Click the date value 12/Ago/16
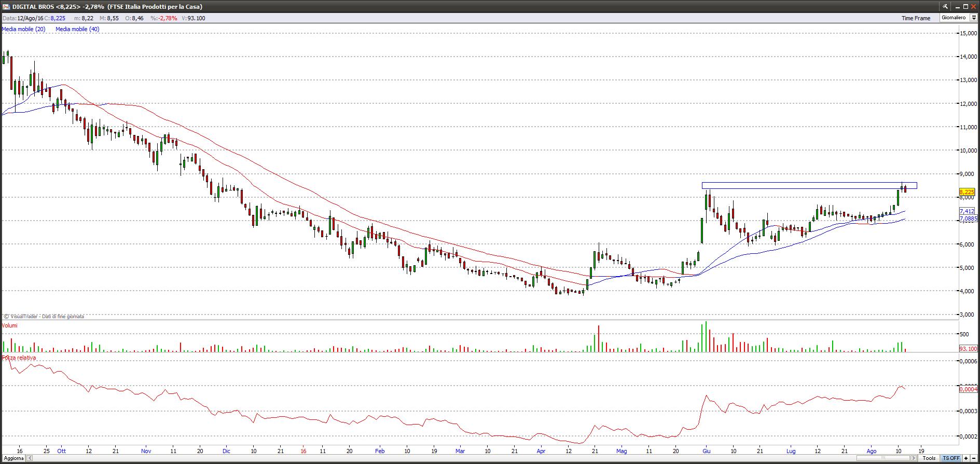Image resolution: width=980 pixels, height=464 pixels. coord(30,18)
